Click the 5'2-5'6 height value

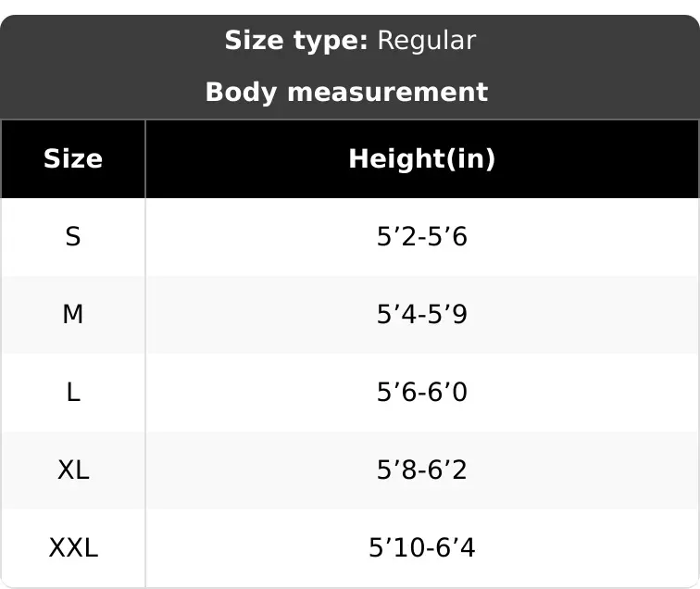(422, 237)
